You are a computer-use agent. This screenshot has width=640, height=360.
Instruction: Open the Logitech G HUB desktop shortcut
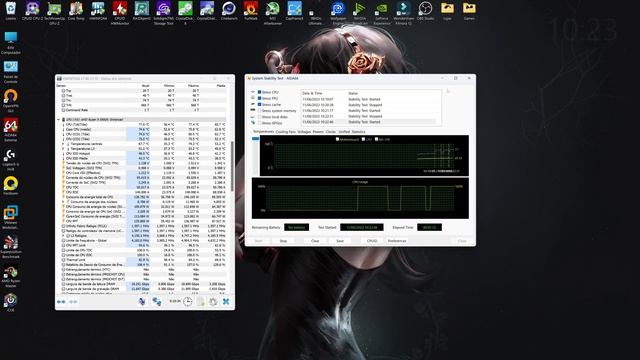coord(11,160)
